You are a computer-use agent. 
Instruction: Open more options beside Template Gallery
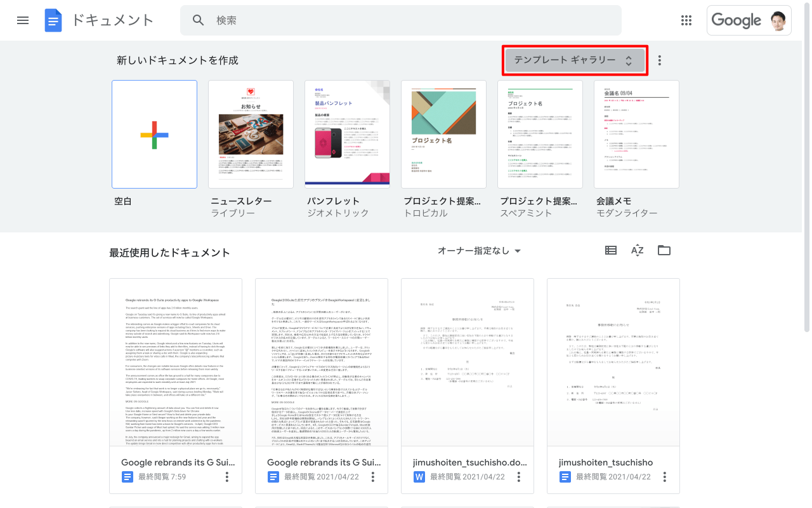click(x=660, y=60)
